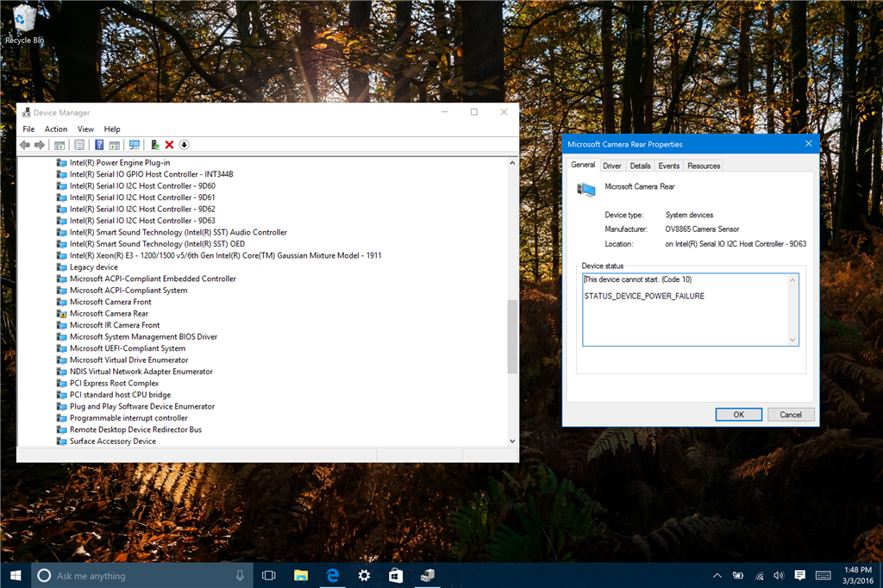
Task: Launch File Explorer from the taskbar
Action: [x=301, y=575]
